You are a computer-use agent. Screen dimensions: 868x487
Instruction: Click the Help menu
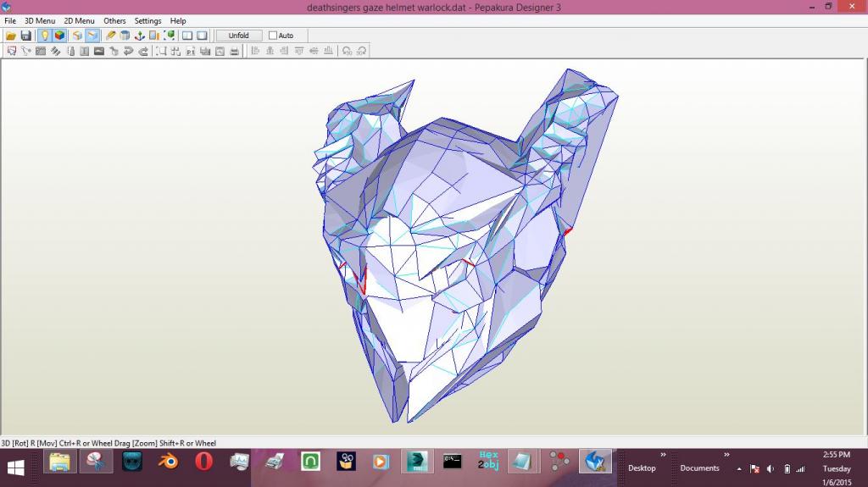(178, 21)
